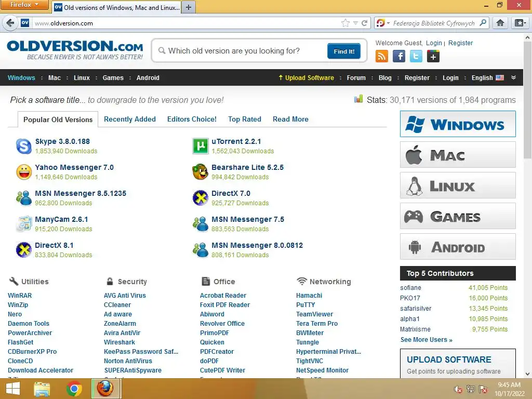
Task: Select Mac in the navigation bar
Action: 54,78
